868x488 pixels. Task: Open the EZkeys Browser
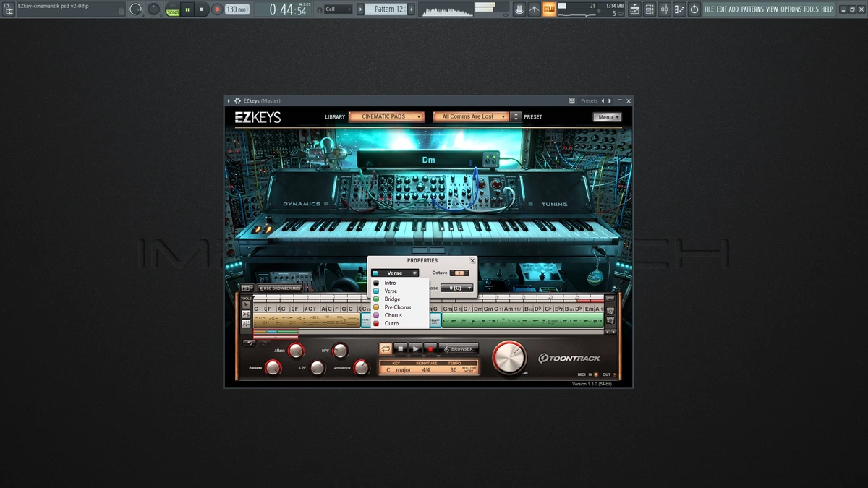click(459, 348)
